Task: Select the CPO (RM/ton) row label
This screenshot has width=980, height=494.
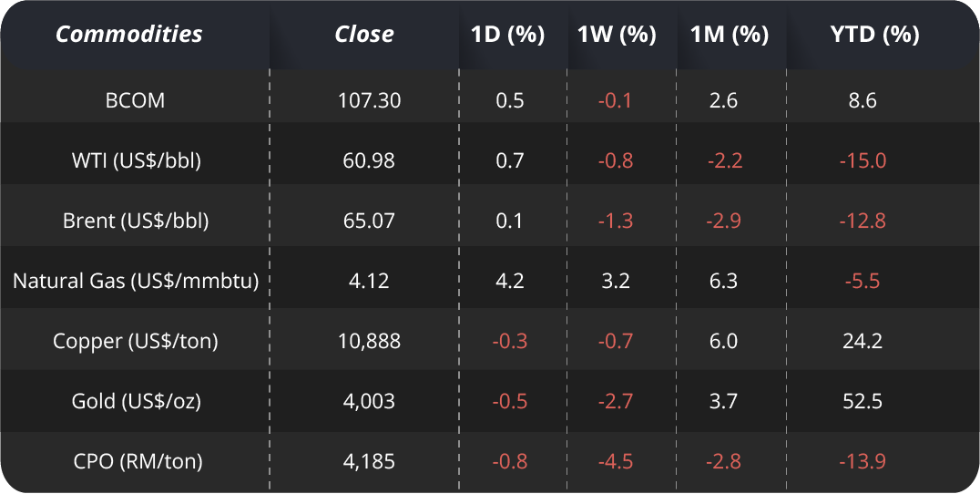Action: (136, 461)
